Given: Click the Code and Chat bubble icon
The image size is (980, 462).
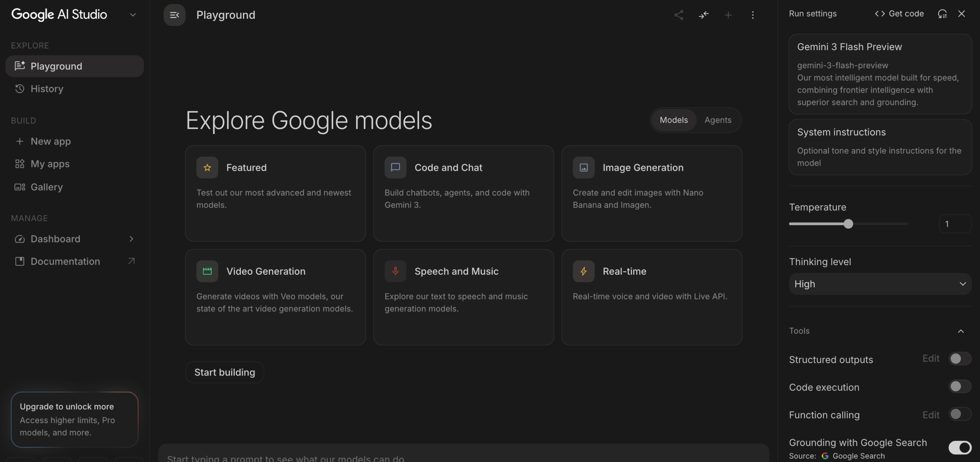Looking at the screenshot, I should pyautogui.click(x=395, y=167).
